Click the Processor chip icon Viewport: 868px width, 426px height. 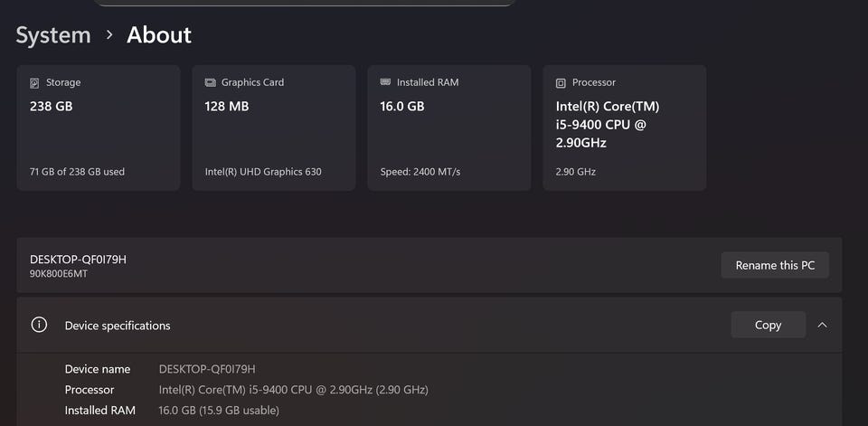click(561, 82)
